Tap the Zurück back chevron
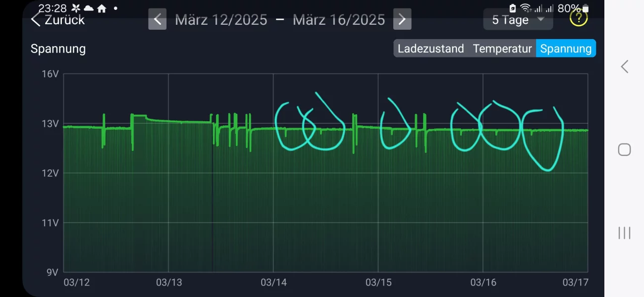The width and height of the screenshot is (644, 297). pos(36,20)
